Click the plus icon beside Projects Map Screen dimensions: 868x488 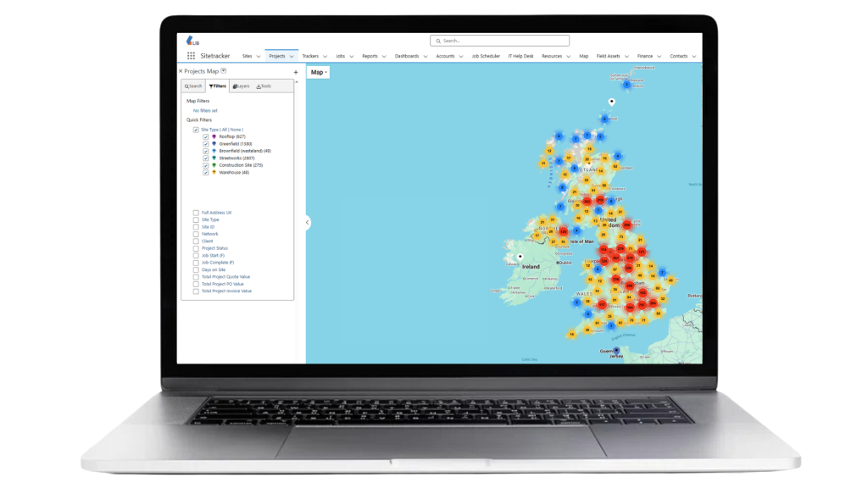(x=295, y=73)
